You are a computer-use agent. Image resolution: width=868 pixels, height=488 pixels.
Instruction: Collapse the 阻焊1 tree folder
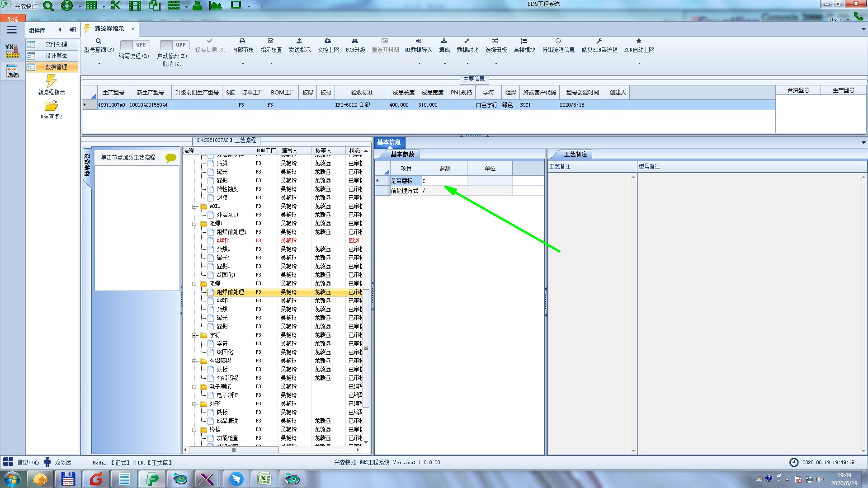(195, 224)
